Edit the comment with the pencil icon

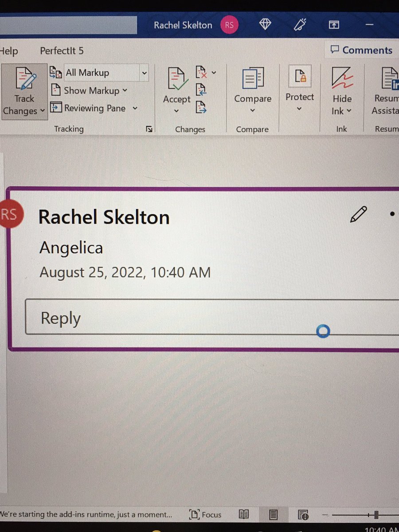tap(358, 214)
